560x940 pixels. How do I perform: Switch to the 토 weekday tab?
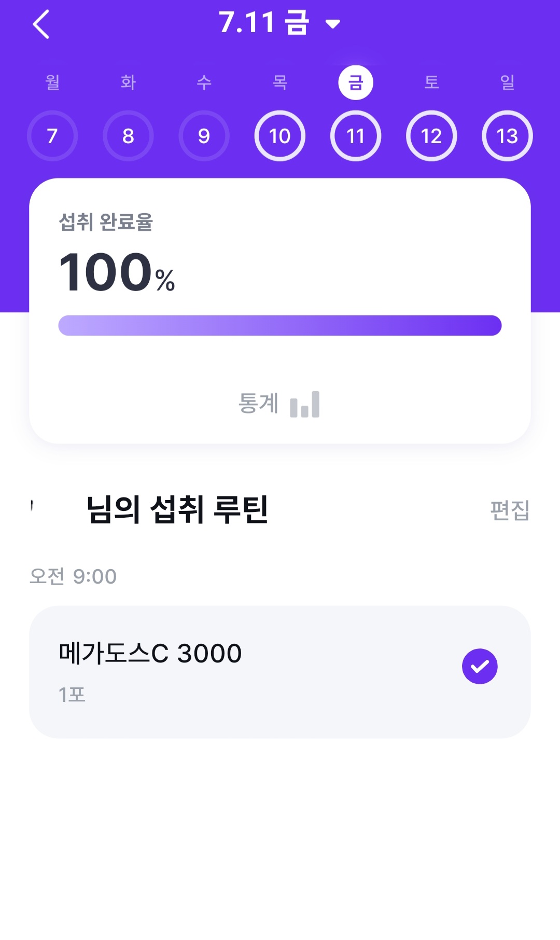tap(431, 82)
